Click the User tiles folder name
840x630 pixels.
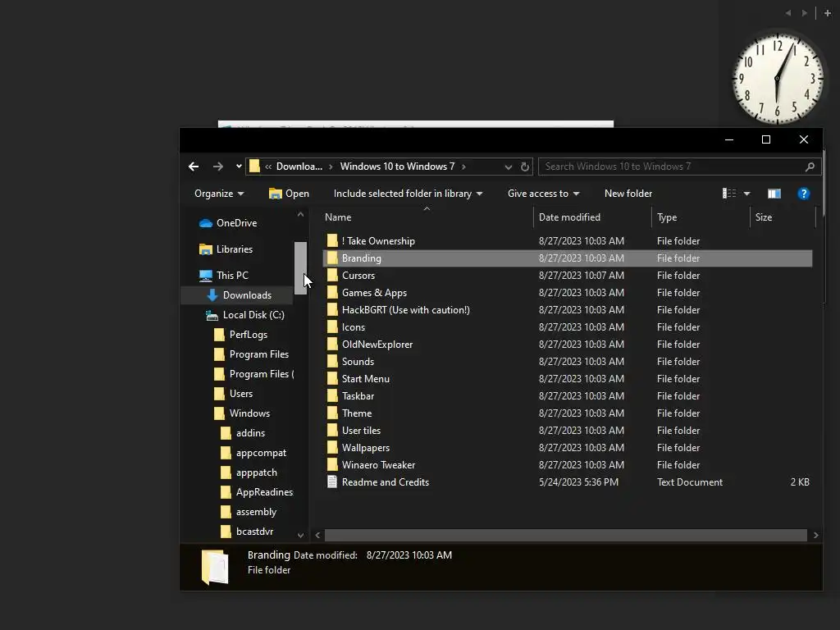tap(361, 430)
